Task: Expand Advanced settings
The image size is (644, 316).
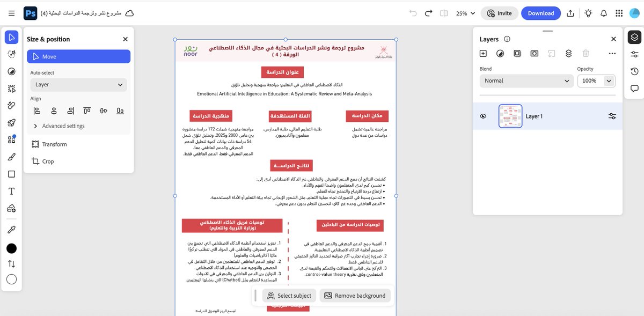Action: click(58, 126)
